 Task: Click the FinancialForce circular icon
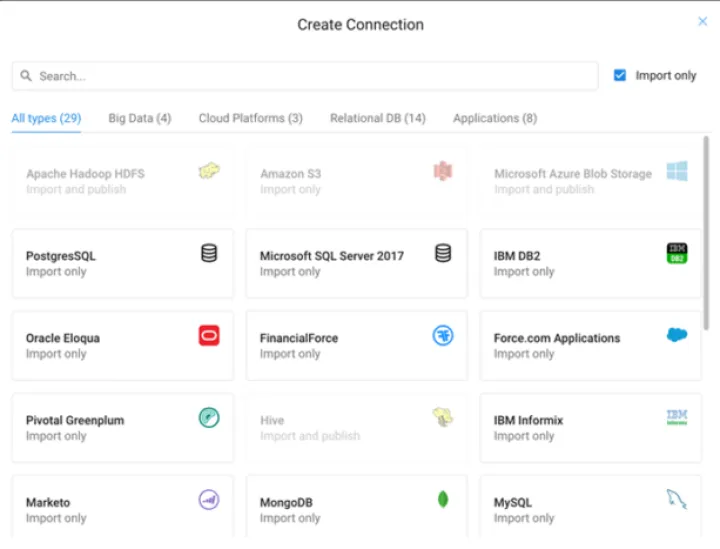(x=443, y=336)
